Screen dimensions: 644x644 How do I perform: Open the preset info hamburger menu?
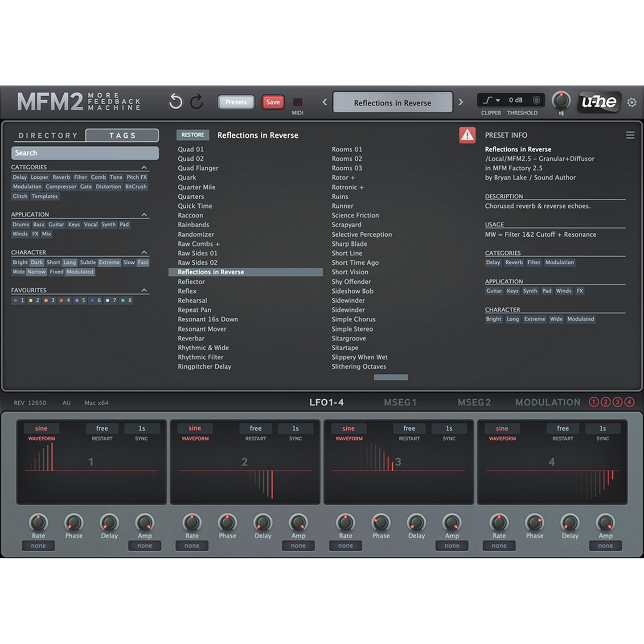pyautogui.click(x=630, y=135)
